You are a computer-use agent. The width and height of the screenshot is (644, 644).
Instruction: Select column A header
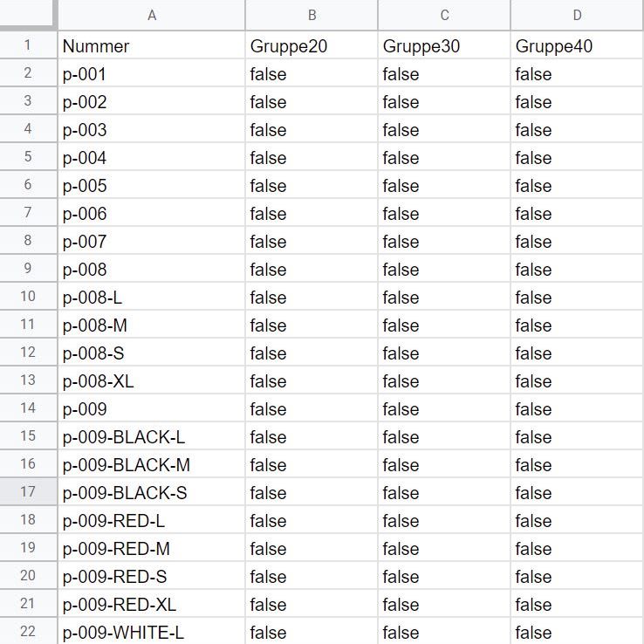pos(152,15)
